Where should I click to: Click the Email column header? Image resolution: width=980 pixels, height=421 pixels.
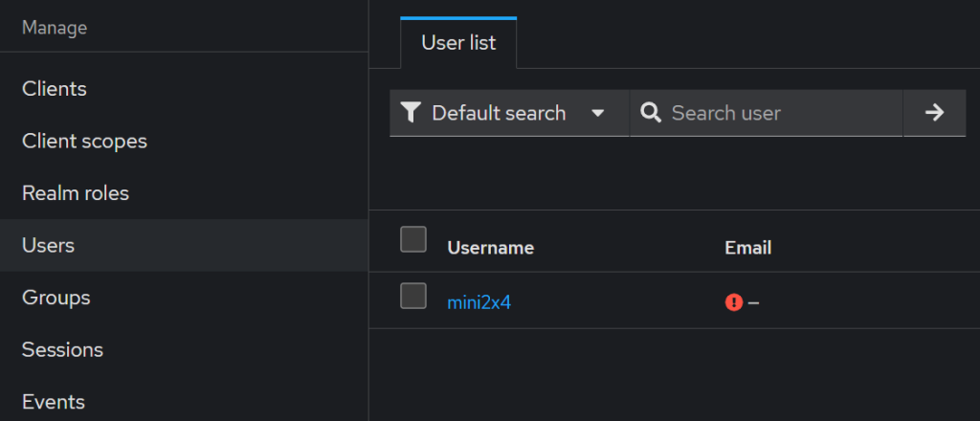[x=747, y=248]
